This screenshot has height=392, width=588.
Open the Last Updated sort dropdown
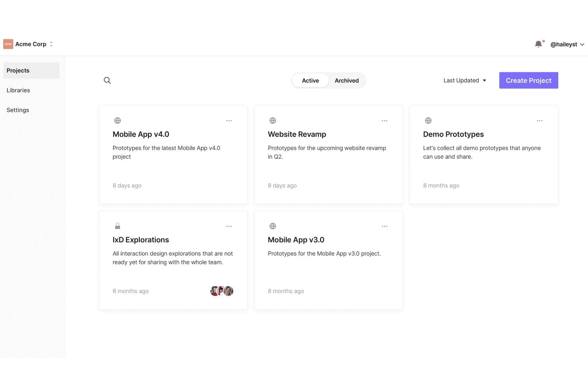(x=465, y=81)
